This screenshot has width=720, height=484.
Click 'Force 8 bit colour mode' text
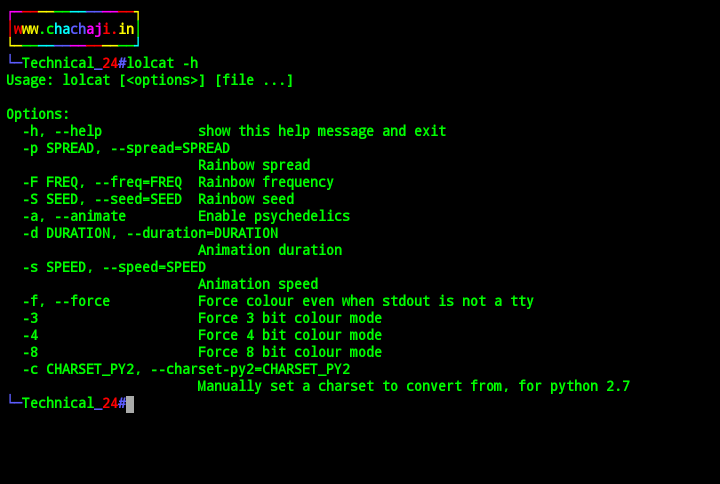point(290,352)
